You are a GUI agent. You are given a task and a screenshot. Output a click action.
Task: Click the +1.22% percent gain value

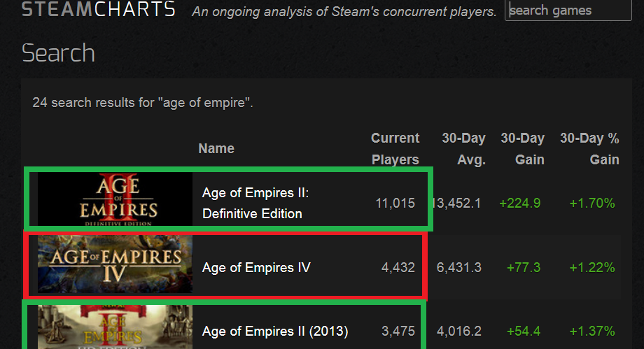tap(591, 268)
